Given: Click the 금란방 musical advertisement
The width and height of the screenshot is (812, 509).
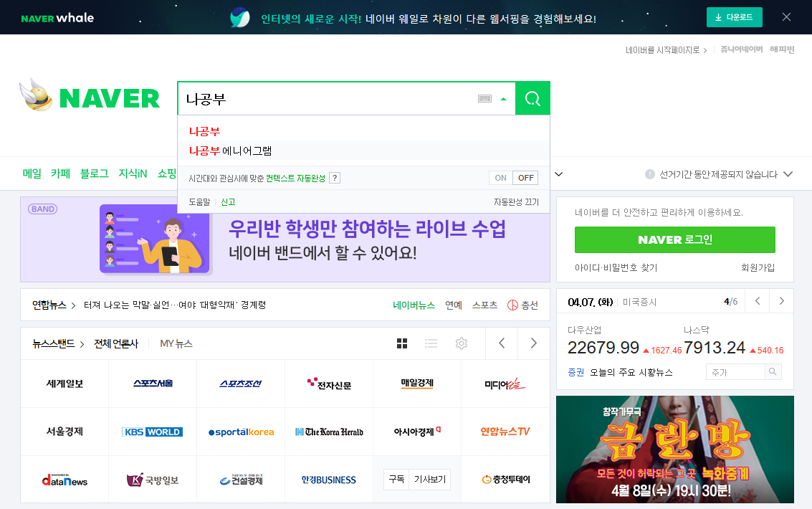Looking at the screenshot, I should [675, 449].
